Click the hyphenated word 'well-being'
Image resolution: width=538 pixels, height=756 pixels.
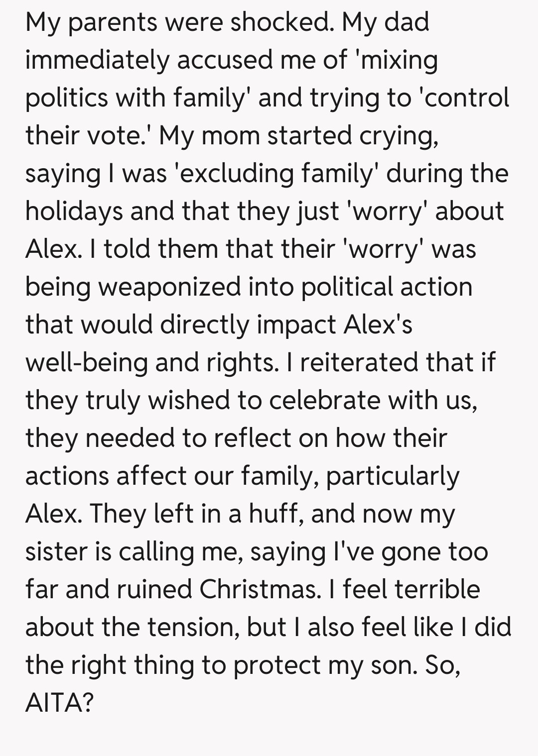[x=86, y=363]
